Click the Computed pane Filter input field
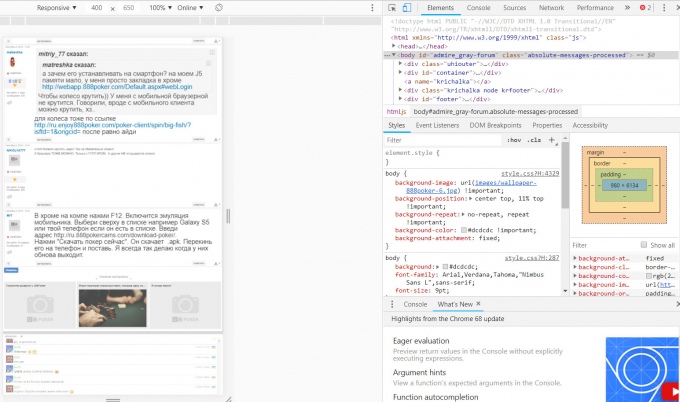The image size is (680, 402). click(x=604, y=245)
